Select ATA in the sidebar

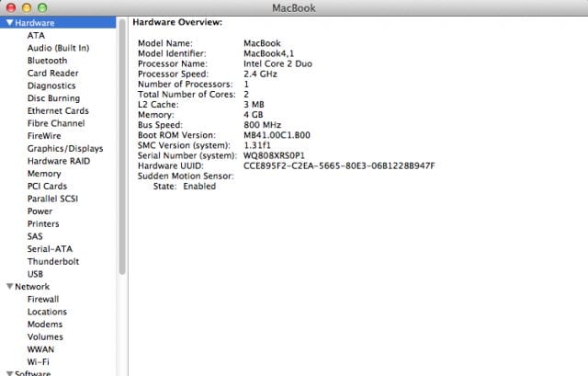click(x=36, y=36)
